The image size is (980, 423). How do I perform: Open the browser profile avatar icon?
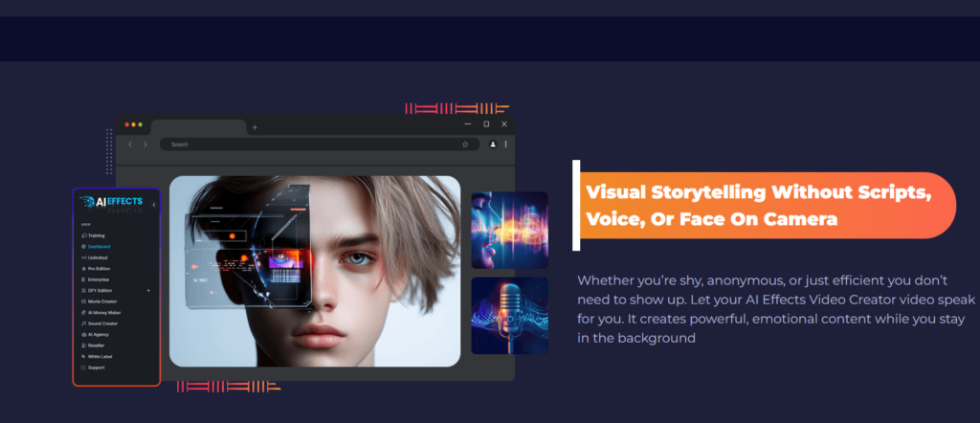[x=493, y=145]
